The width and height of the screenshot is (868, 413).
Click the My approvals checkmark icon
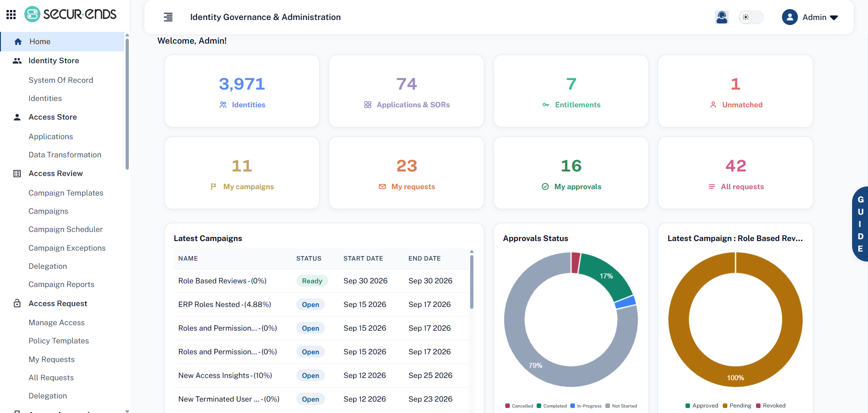tap(545, 186)
